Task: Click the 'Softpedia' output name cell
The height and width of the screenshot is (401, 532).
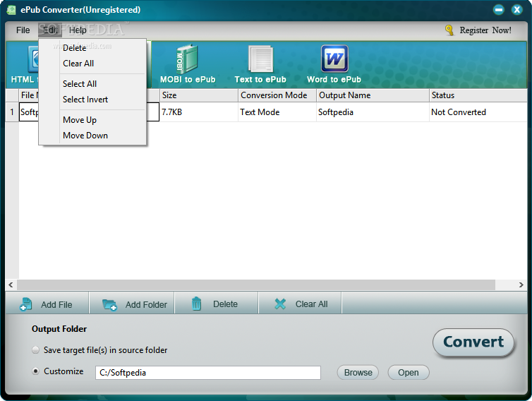Action: (x=373, y=112)
